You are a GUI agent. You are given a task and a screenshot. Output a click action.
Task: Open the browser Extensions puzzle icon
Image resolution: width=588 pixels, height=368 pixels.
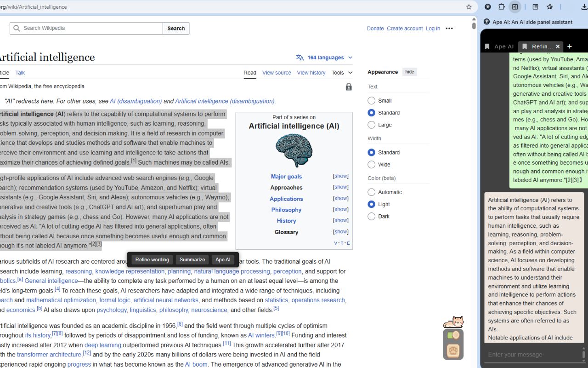501,7
